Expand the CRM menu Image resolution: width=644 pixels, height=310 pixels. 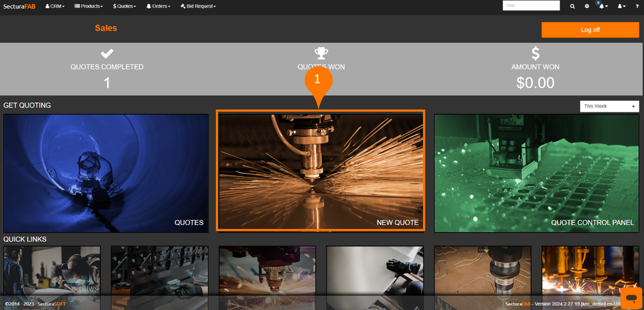[55, 6]
